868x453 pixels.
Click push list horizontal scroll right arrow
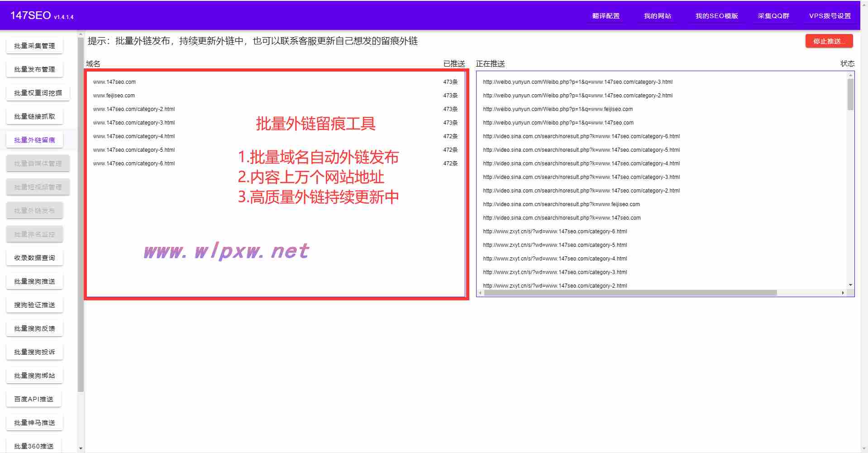[x=843, y=293]
